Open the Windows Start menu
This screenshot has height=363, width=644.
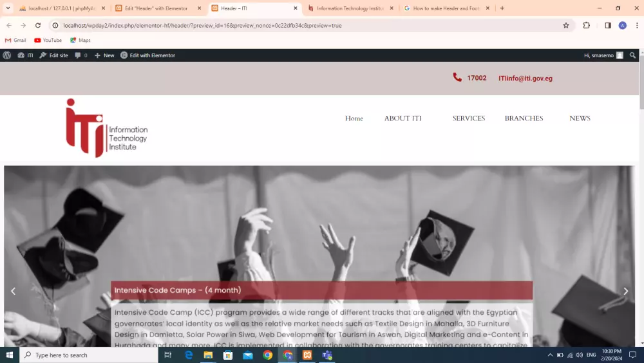click(10, 355)
